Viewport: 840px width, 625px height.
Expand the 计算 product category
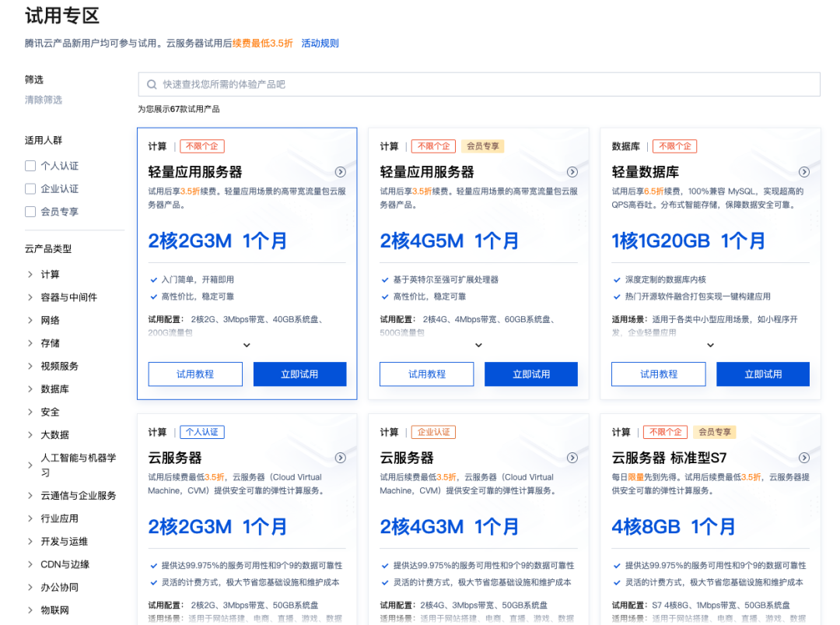click(x=50, y=274)
